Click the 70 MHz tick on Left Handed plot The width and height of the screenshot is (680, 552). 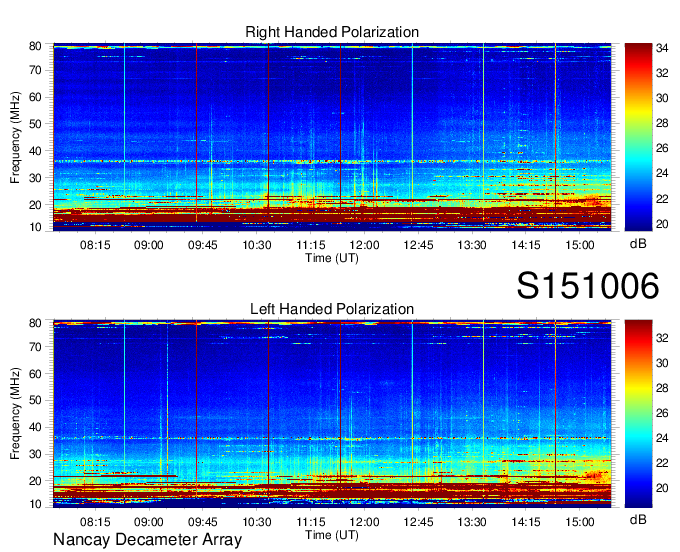(35, 347)
